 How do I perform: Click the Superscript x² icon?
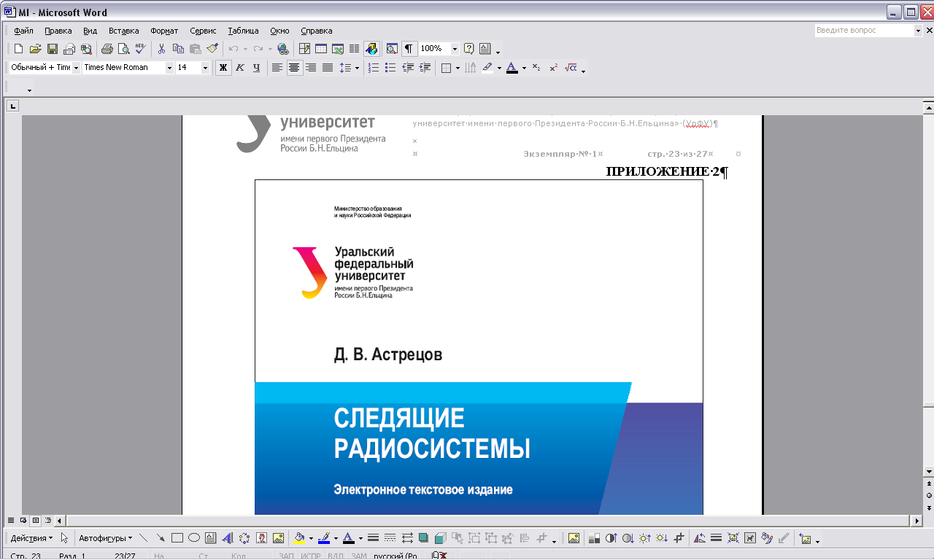554,68
